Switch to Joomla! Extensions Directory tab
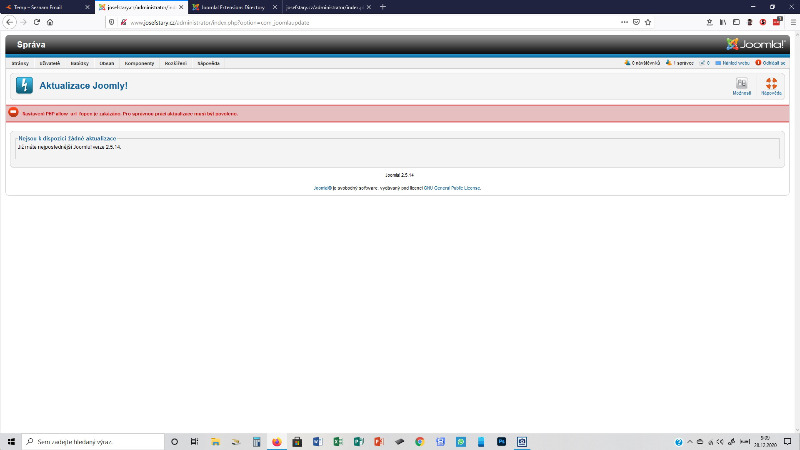The height and width of the screenshot is (450, 800). (233, 7)
